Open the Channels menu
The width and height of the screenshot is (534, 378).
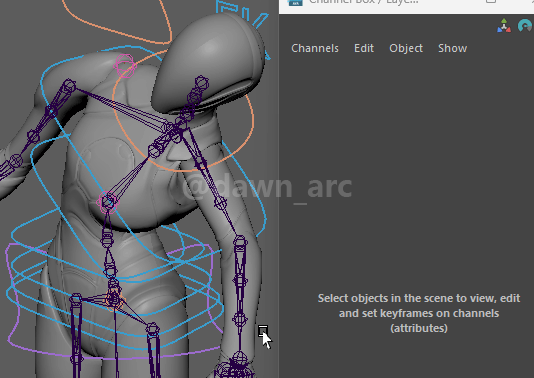coord(315,48)
